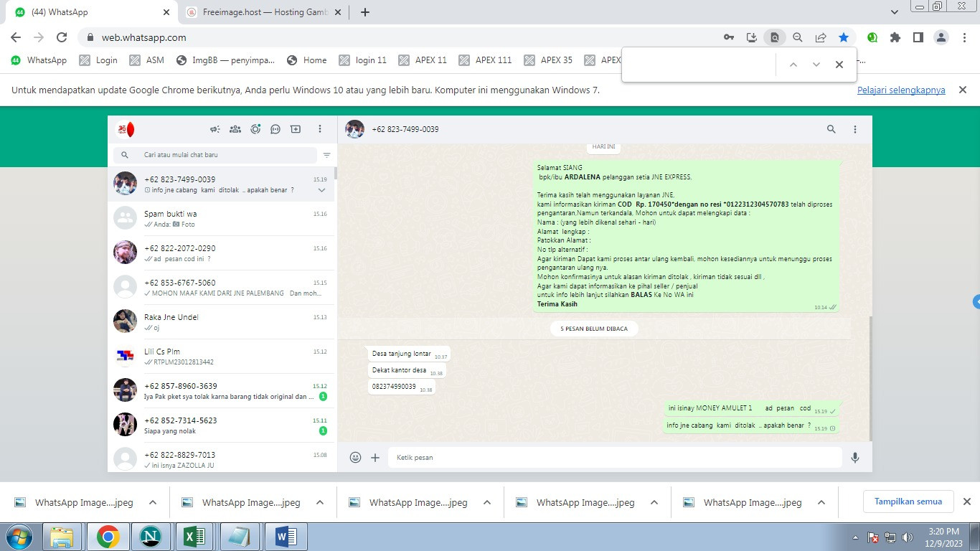
Task: Open the Chrome three-dot menu
Action: coord(964,37)
